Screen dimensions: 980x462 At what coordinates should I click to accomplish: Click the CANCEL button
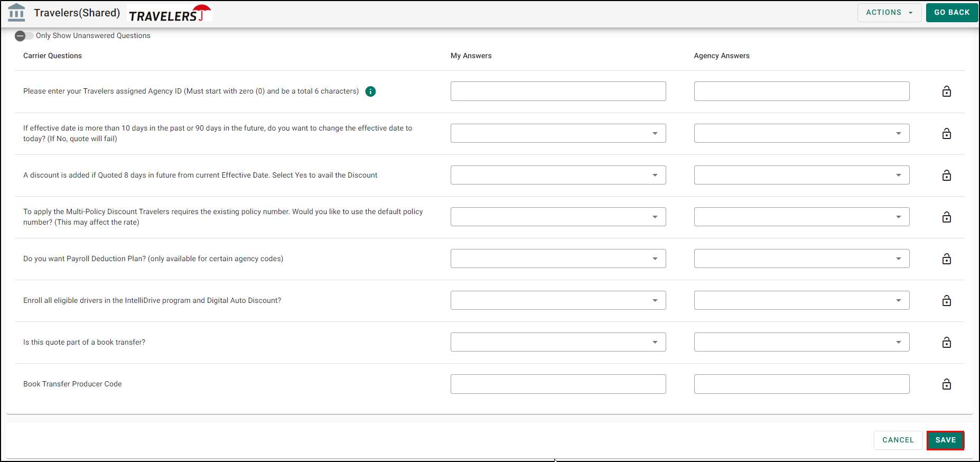tap(898, 440)
